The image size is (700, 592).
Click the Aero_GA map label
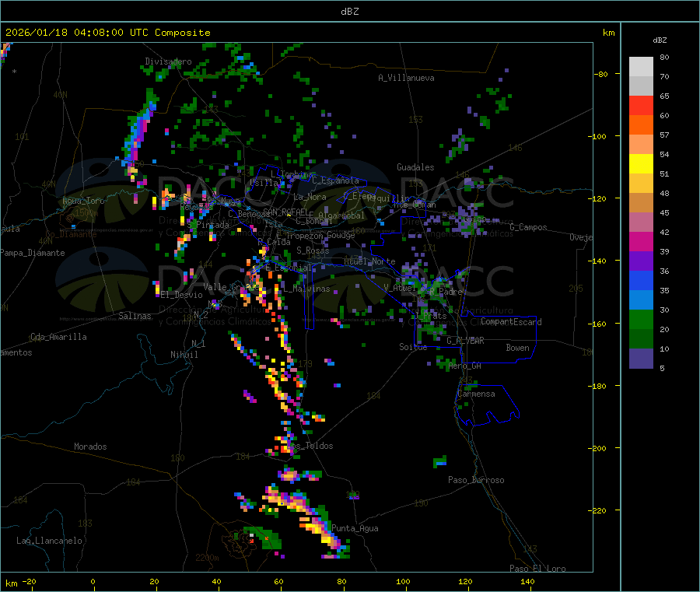tap(465, 366)
